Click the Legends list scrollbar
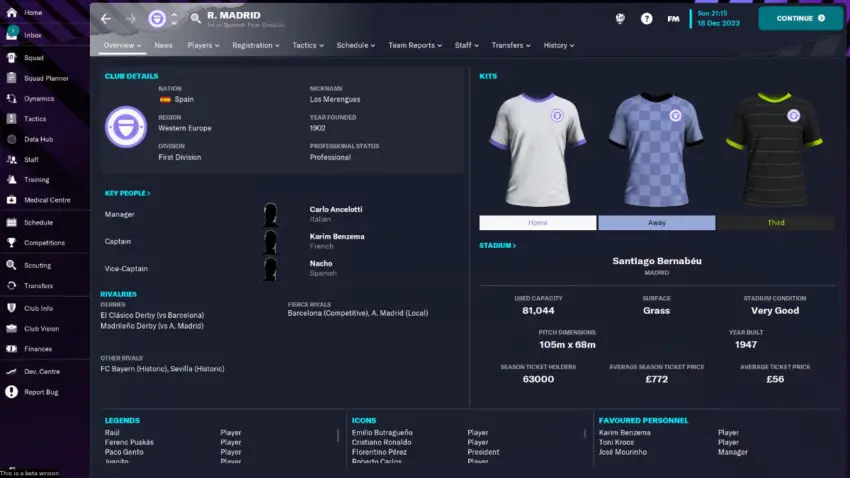The width and height of the screenshot is (850, 478). point(338,435)
